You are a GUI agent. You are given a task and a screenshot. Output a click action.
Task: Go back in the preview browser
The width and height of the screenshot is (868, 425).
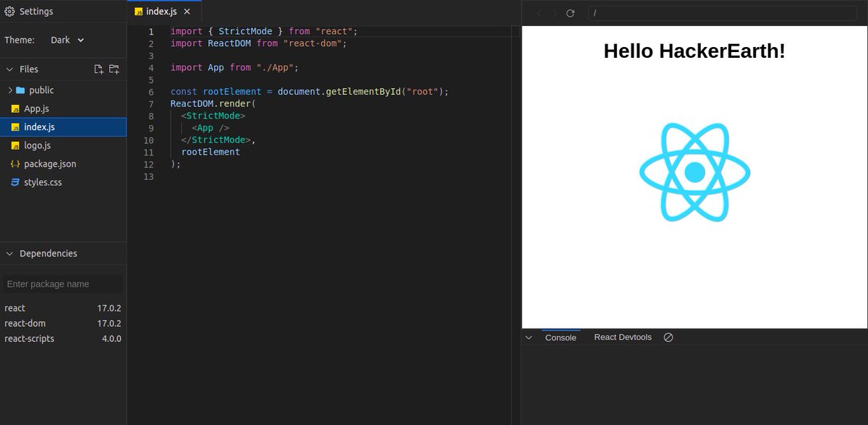tap(538, 13)
